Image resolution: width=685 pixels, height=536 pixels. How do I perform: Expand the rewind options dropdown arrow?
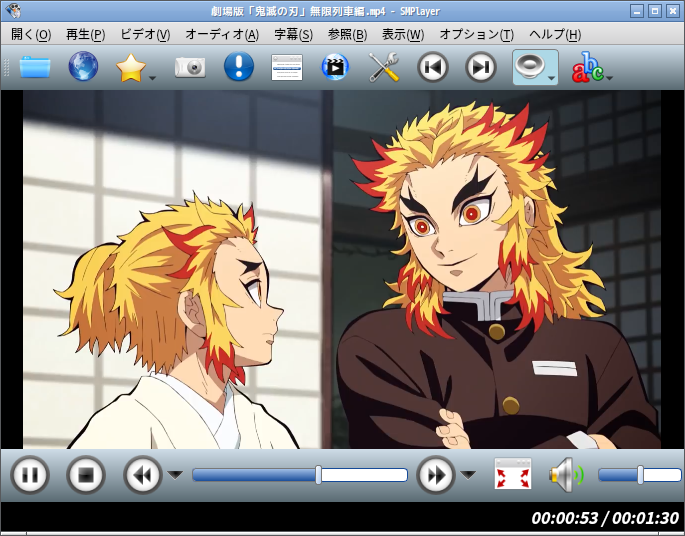click(176, 475)
